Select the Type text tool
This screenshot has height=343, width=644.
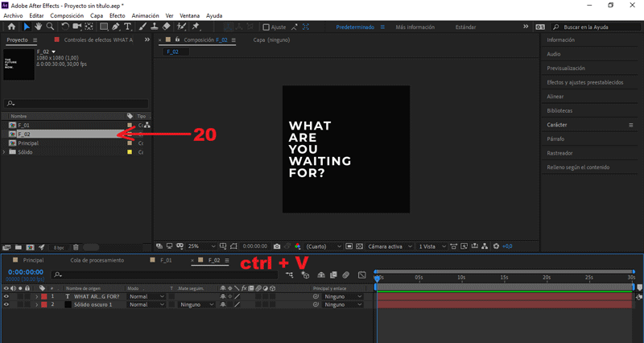(128, 27)
